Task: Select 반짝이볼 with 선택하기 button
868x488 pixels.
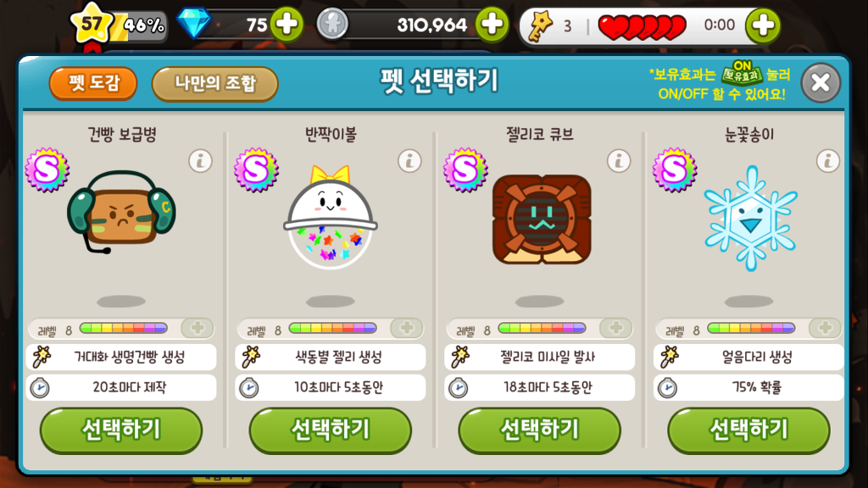Action: point(331,430)
